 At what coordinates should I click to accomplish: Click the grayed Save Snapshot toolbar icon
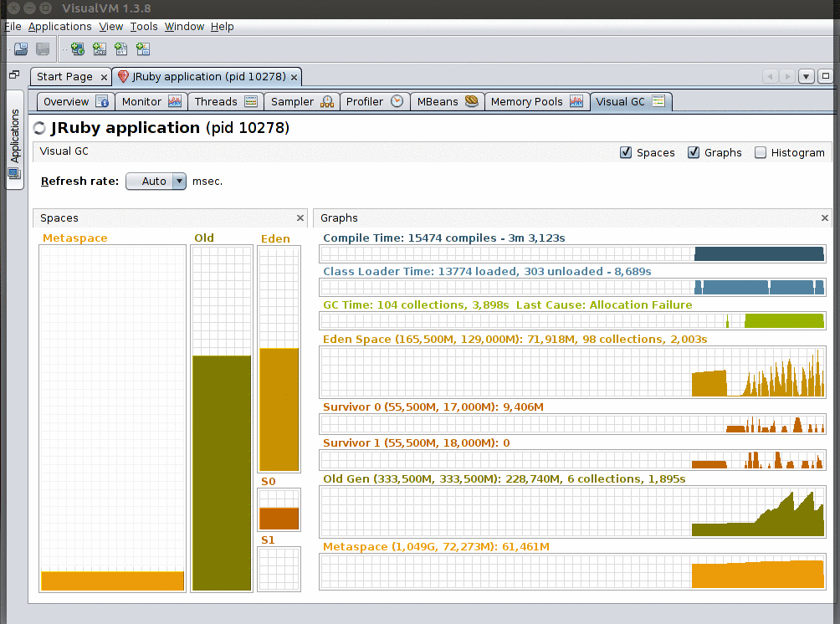tap(43, 49)
